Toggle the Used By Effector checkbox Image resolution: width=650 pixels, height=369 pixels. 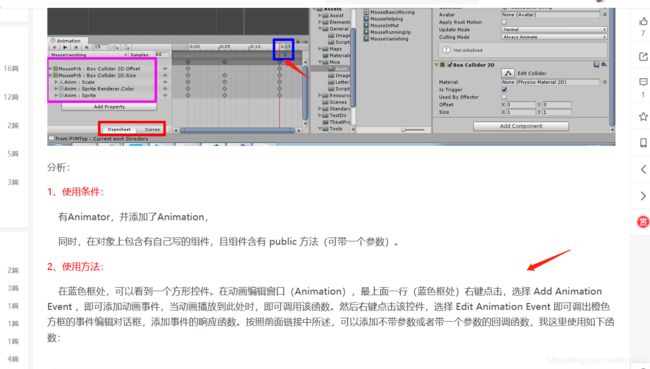pos(504,97)
